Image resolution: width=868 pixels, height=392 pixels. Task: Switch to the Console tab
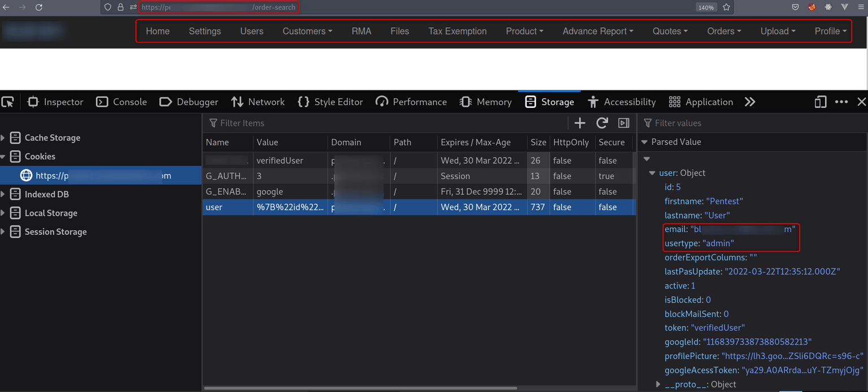coord(121,102)
